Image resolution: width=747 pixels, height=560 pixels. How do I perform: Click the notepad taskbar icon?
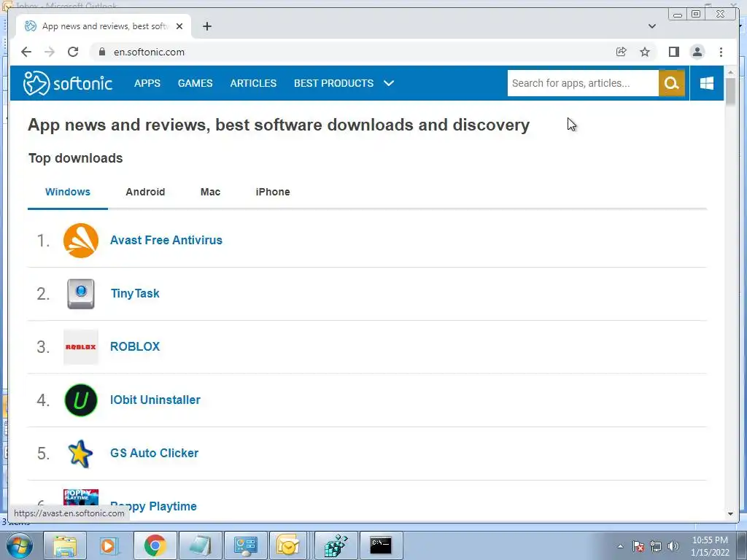point(200,545)
